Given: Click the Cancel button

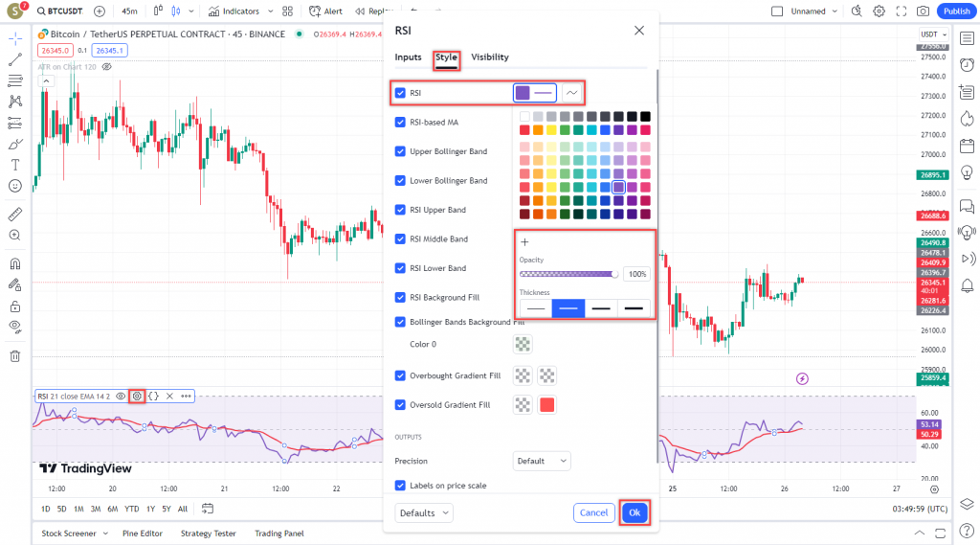Looking at the screenshot, I should pos(593,513).
